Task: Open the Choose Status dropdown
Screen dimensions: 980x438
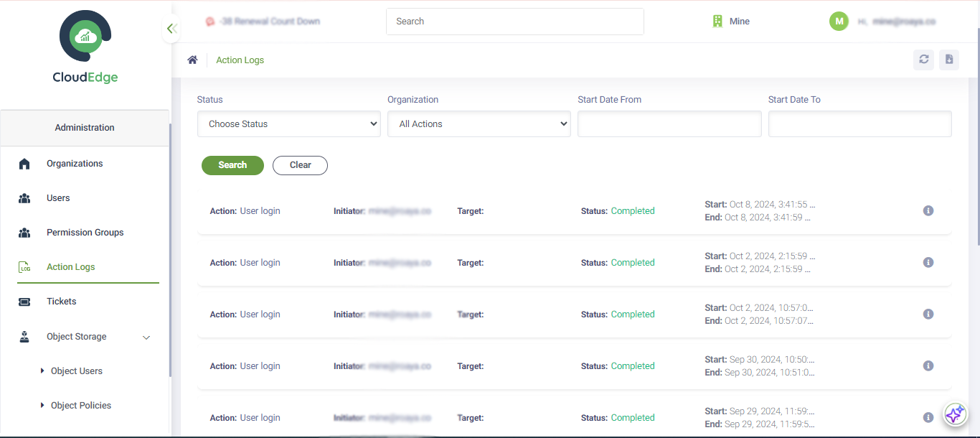Action: click(x=289, y=124)
